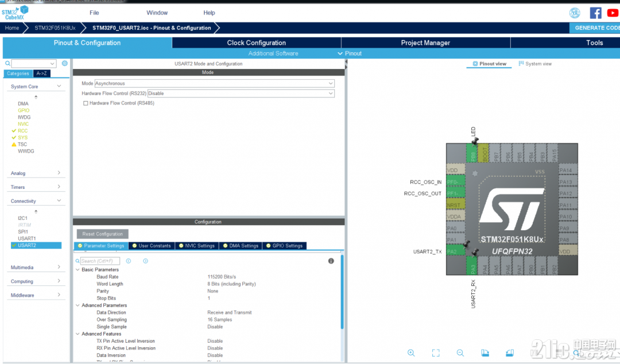Go to previous search result arrow icon
This screenshot has width=620, height=364.
(x=129, y=261)
